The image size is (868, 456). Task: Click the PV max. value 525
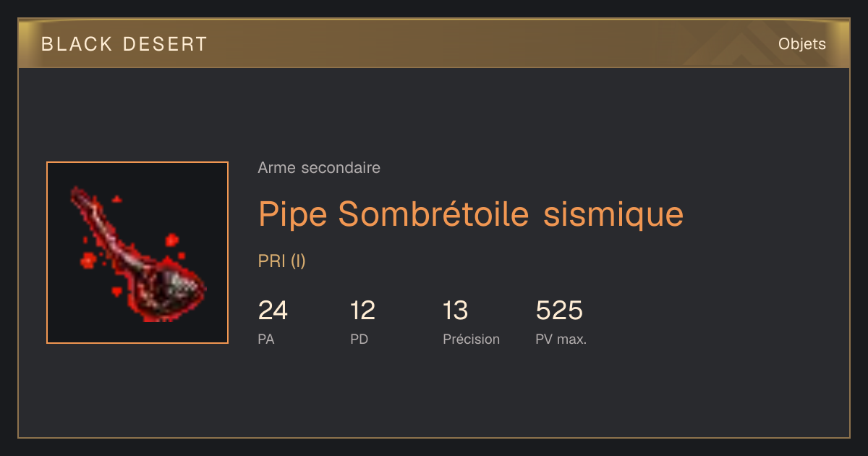click(559, 311)
